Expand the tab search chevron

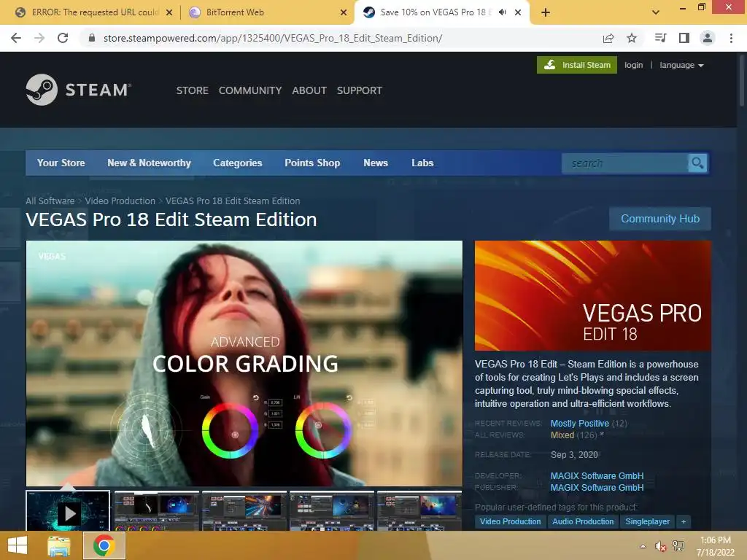(656, 12)
